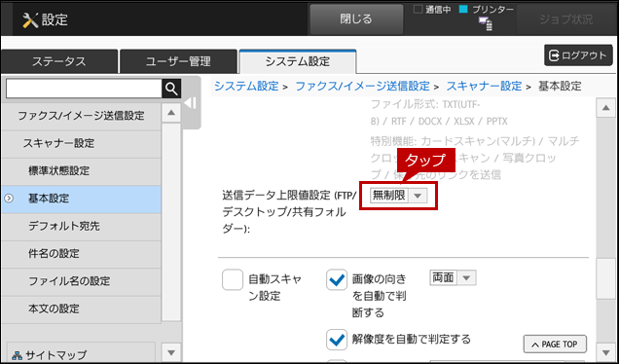This screenshot has height=364, width=619.
Task: Follow the システム設定 breadcrumb link
Action: 247,86
